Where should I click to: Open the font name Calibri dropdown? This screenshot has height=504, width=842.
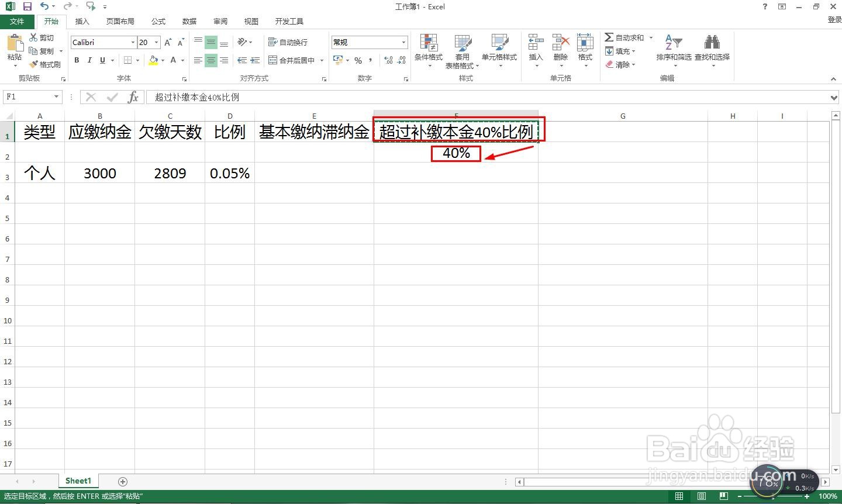(133, 42)
